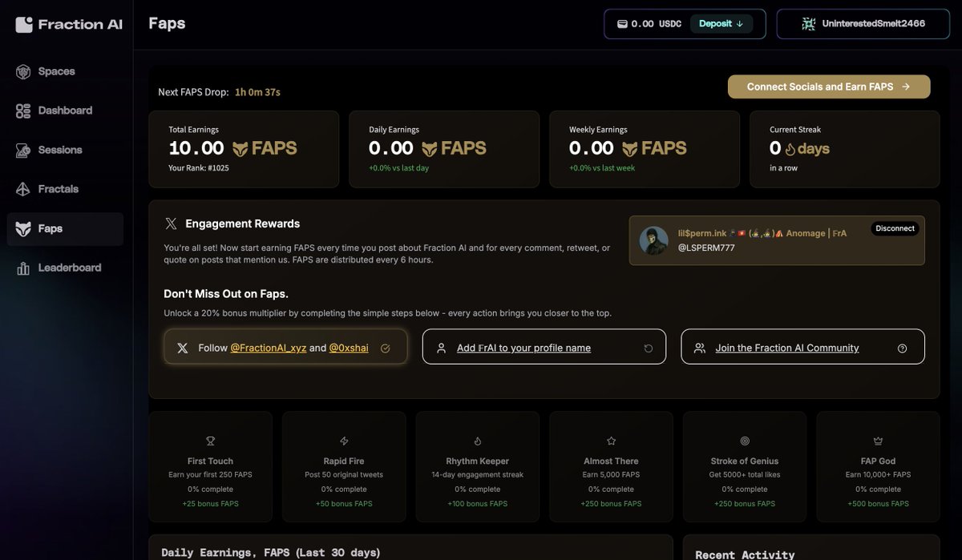Click the Daily Earnings 0.00 value
This screenshot has height=560, width=962.
391,148
